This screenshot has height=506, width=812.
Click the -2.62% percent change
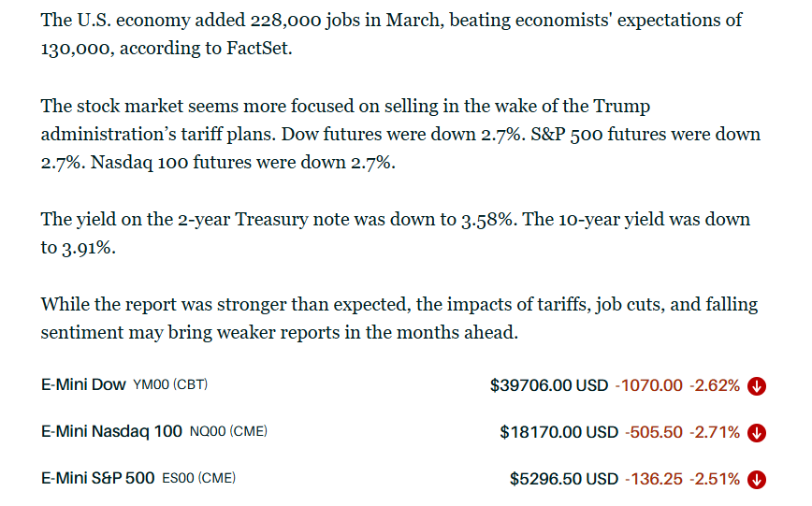pos(715,385)
